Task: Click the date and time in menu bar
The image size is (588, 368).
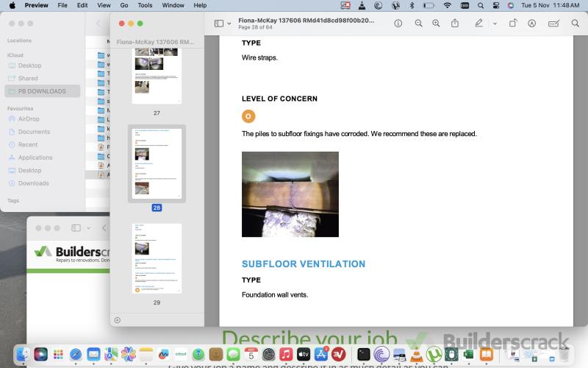Action: (x=550, y=5)
